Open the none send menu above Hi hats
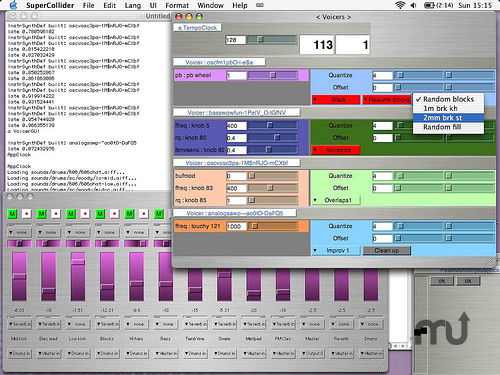Viewport: 500px width, 375px height. (x=136, y=324)
